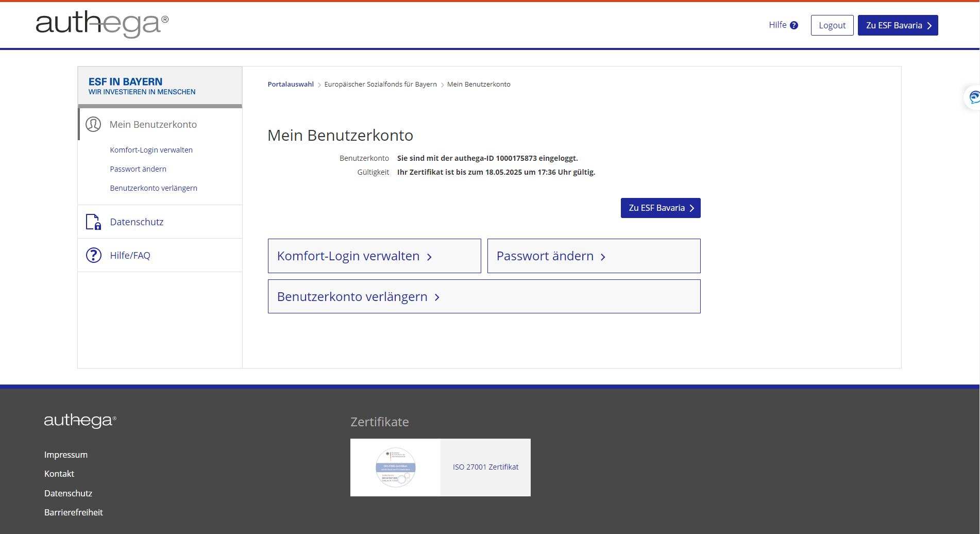Viewport: 980px width, 534px height.
Task: Open Barrierefreiheit in the footer
Action: click(74, 512)
